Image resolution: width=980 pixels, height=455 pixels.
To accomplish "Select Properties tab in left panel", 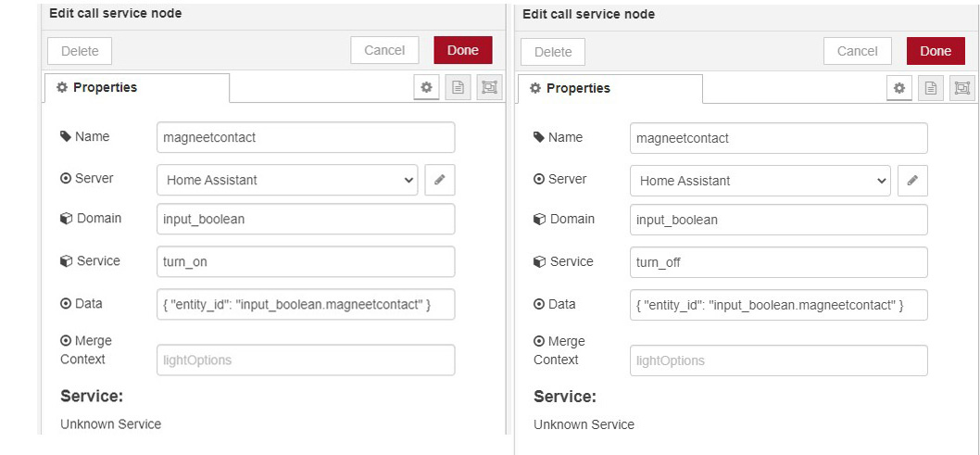I will pyautogui.click(x=137, y=87).
